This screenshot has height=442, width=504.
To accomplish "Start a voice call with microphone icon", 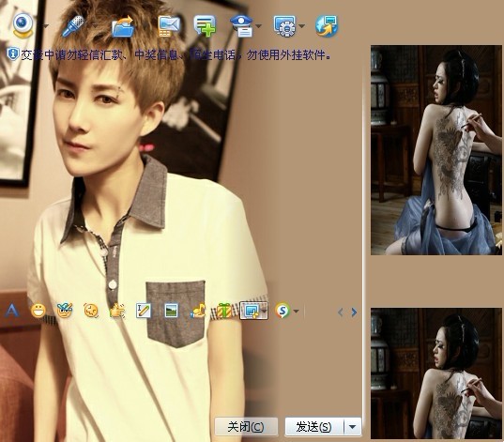I will (73, 25).
